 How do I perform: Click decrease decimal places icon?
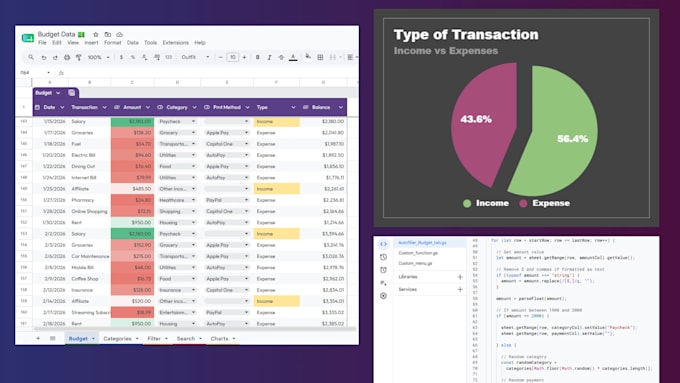pyautogui.click(x=144, y=57)
